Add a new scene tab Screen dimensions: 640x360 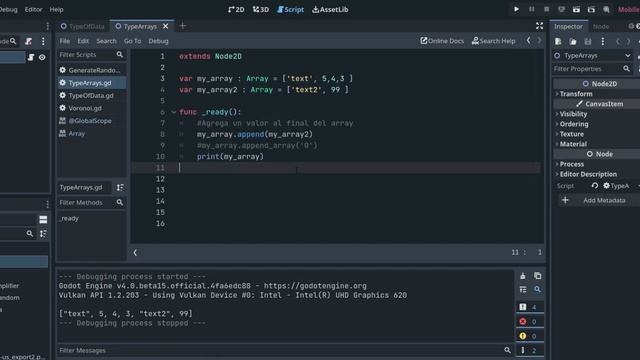tap(182, 26)
